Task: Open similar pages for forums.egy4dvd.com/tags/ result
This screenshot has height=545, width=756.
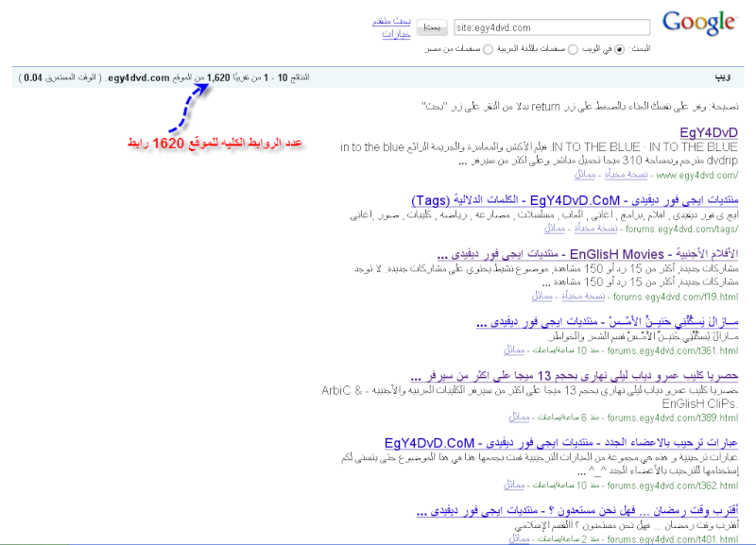Action: [555, 229]
